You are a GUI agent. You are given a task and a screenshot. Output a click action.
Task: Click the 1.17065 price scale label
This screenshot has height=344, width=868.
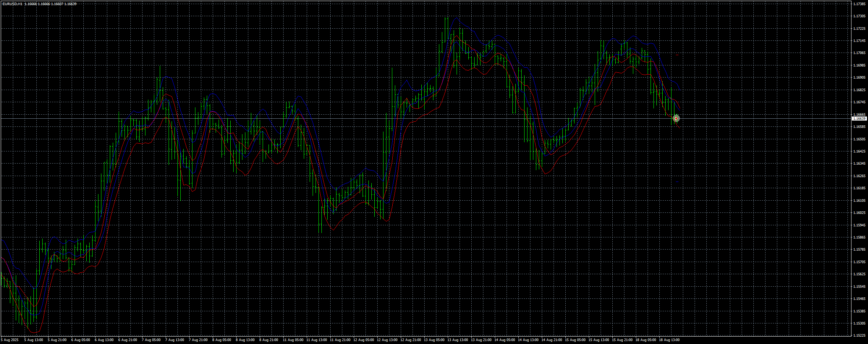click(x=860, y=53)
